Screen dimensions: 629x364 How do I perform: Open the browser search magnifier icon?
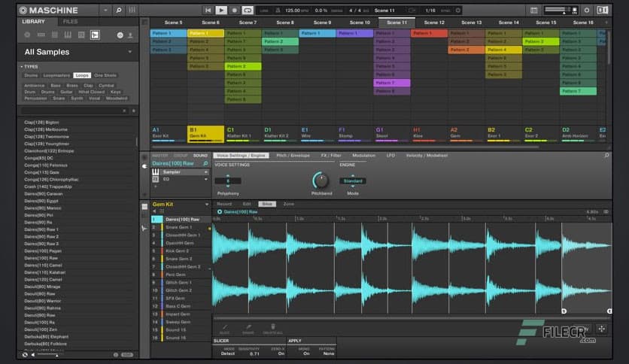[x=119, y=11]
